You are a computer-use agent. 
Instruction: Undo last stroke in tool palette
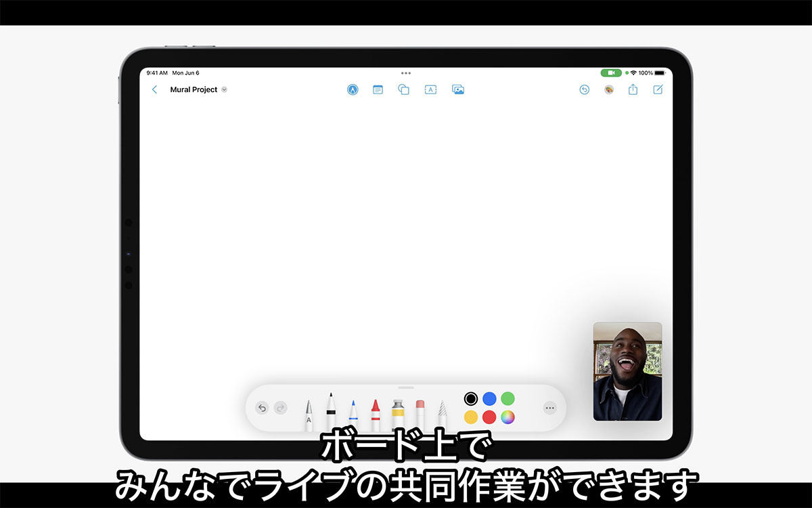pyautogui.click(x=262, y=408)
